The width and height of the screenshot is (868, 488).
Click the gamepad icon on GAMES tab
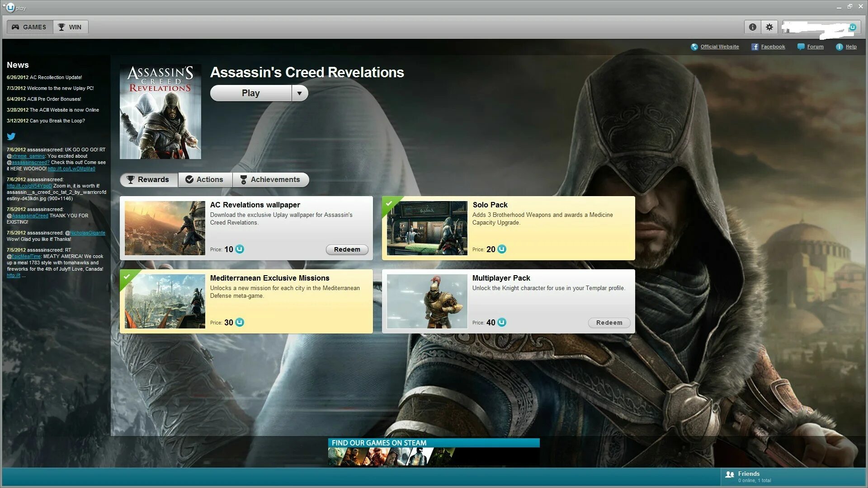point(15,27)
